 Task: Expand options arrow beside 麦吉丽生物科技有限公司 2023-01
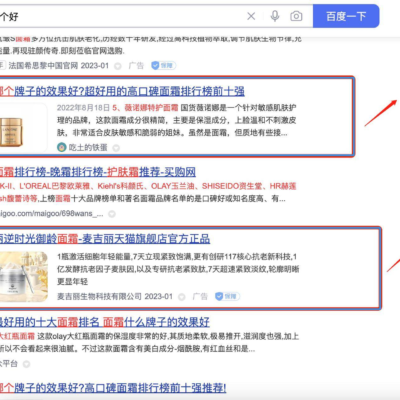point(182,297)
